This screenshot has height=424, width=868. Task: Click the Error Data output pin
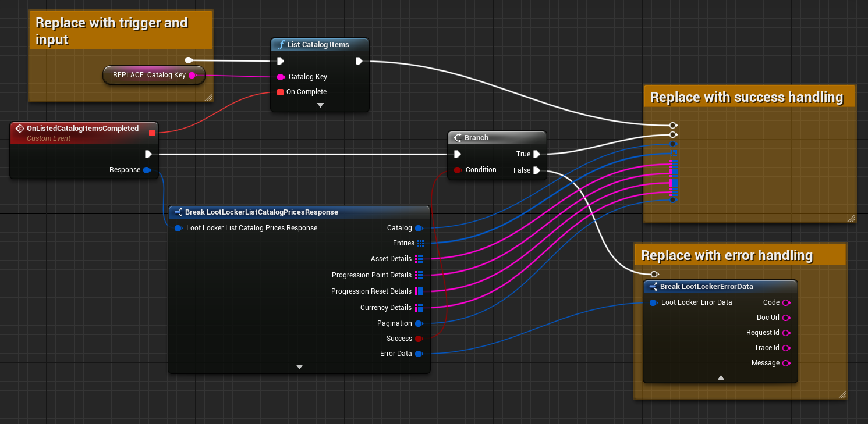[419, 354]
